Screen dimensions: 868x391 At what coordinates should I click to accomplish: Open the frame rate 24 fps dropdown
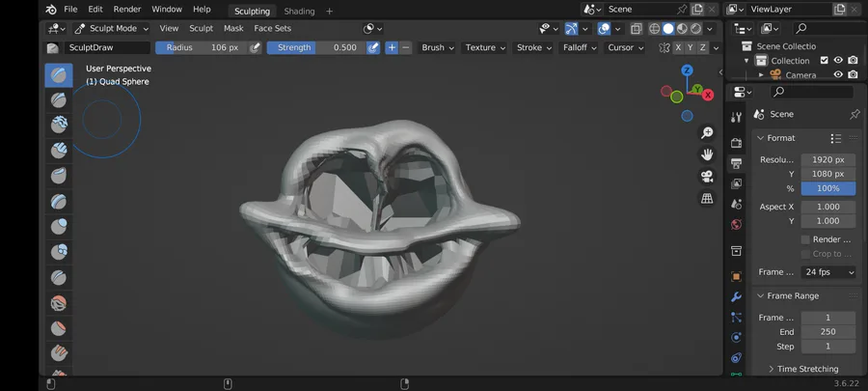(828, 272)
